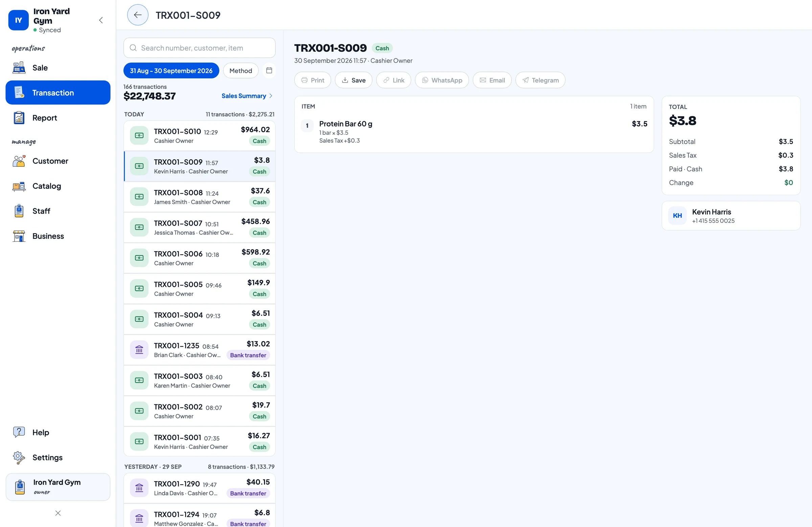Click the cash icon of TRX001-S005
812x527 pixels.
pyautogui.click(x=139, y=289)
